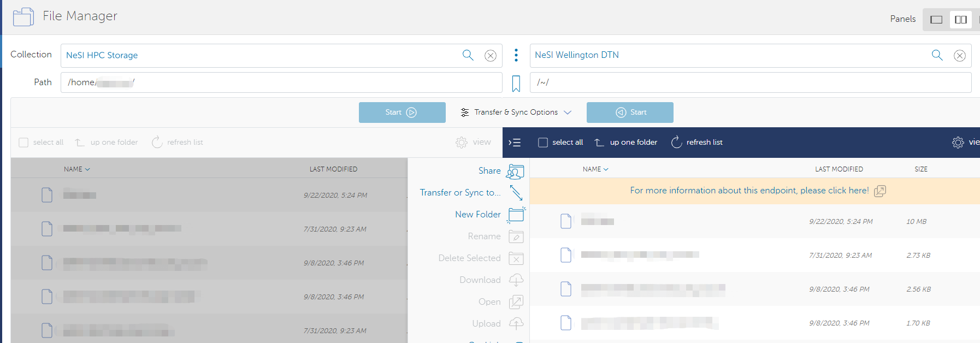Click up one folder in right panel
Image resolution: width=980 pixels, height=343 pixels.
click(x=626, y=143)
